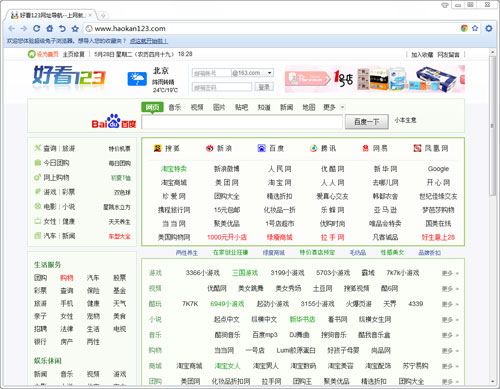500x389 pixels.
Task: Expand 更多 on the 小说 row
Action: pyautogui.click(x=450, y=320)
